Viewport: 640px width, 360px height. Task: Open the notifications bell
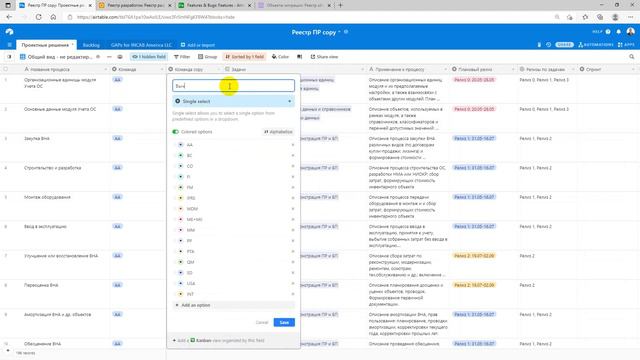(x=619, y=32)
